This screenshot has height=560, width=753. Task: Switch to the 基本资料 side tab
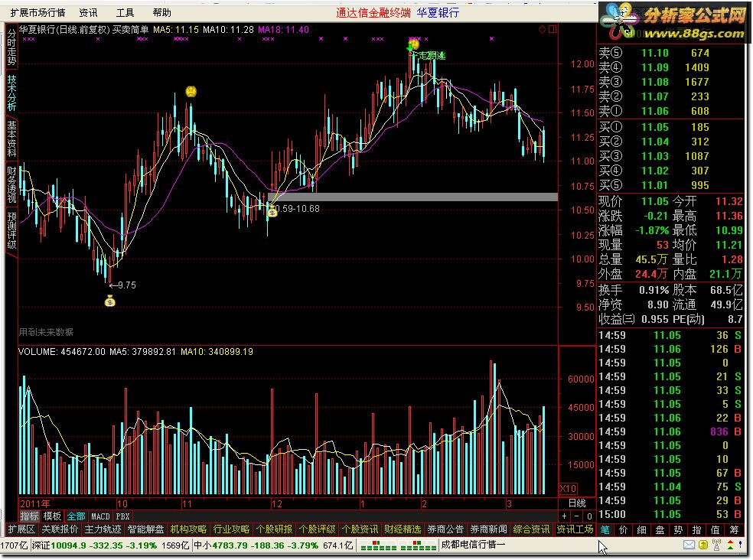click(x=11, y=138)
